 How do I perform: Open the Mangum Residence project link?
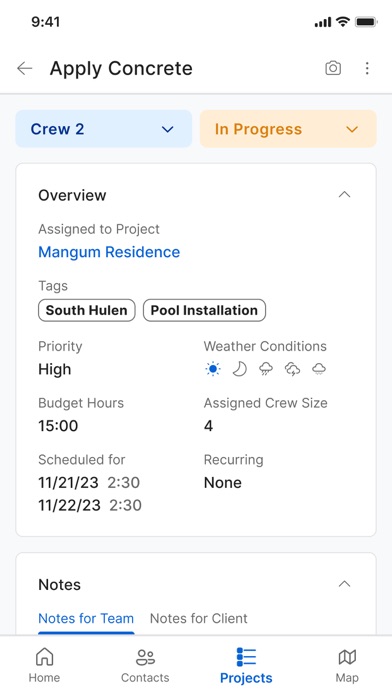tap(109, 252)
